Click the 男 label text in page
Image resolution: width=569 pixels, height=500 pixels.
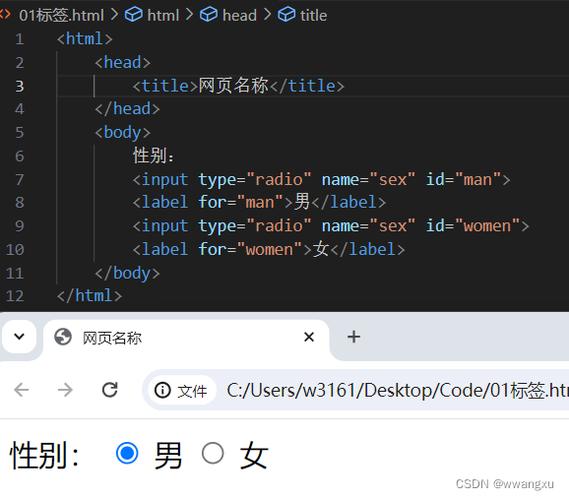[168, 455]
